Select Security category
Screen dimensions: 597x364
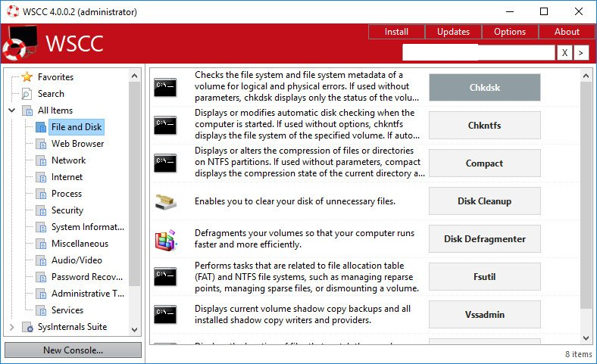point(67,210)
